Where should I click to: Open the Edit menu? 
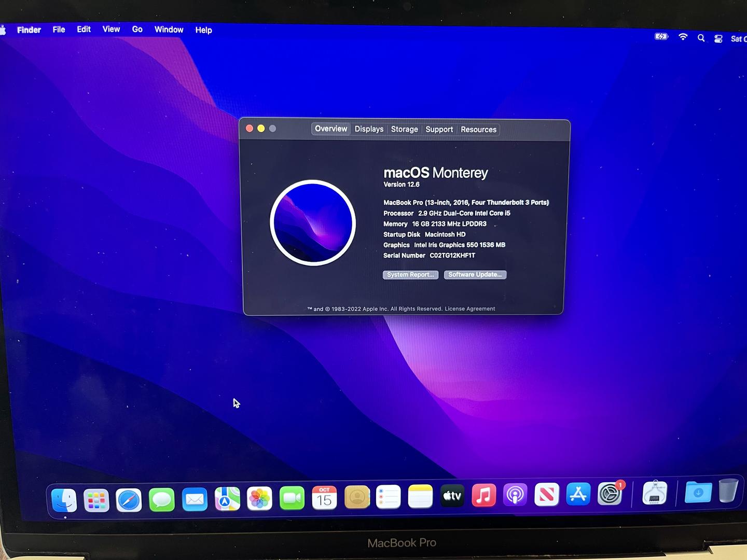(84, 29)
